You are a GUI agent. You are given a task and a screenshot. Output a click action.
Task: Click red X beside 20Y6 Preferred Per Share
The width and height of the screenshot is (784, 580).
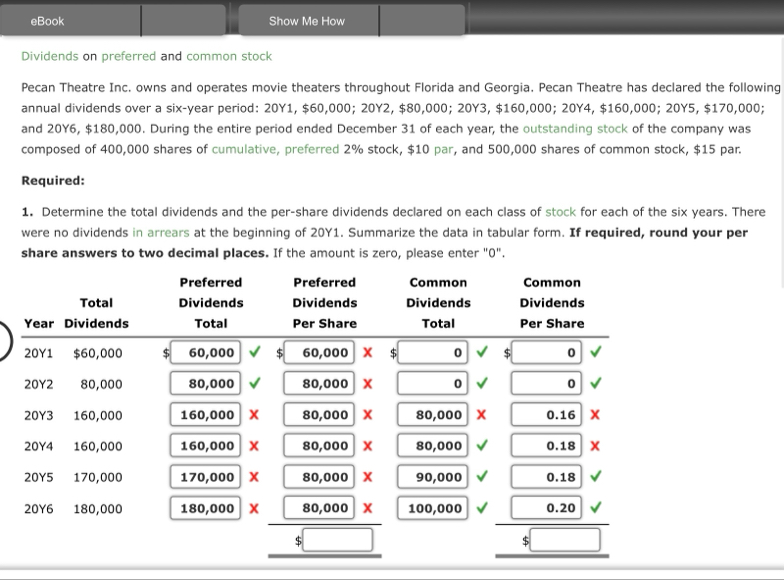pos(368,508)
